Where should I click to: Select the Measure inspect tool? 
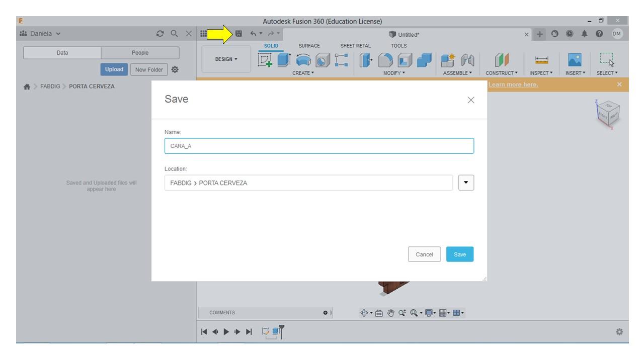(x=542, y=60)
